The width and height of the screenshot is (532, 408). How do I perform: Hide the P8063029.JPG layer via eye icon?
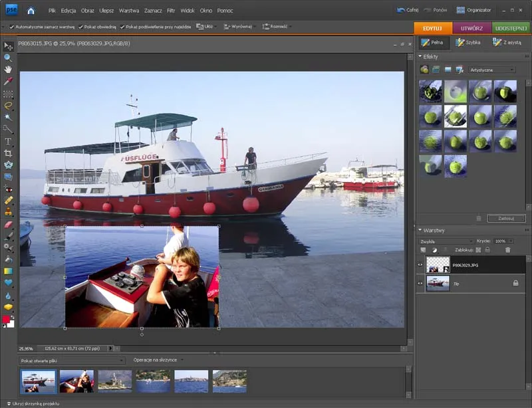click(x=420, y=265)
